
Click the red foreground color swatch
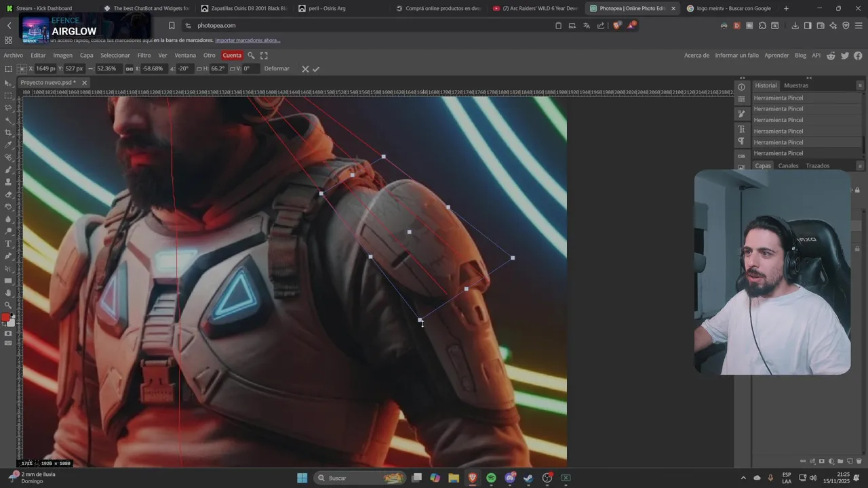coord(5,317)
